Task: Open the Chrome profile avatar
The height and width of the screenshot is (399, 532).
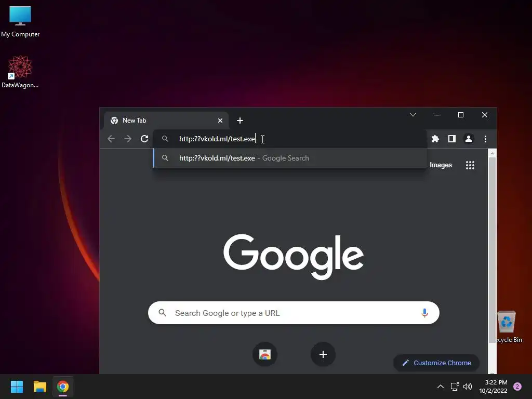Action: point(469,139)
